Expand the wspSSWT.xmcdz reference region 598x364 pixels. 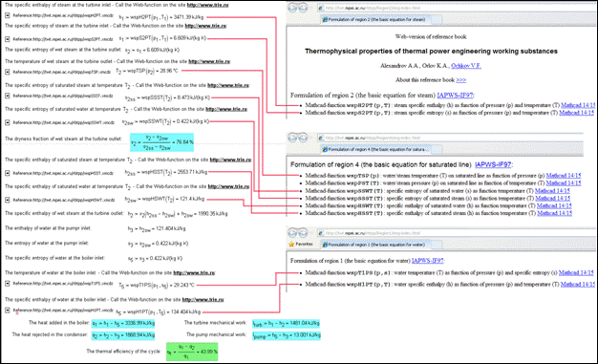click(x=8, y=122)
